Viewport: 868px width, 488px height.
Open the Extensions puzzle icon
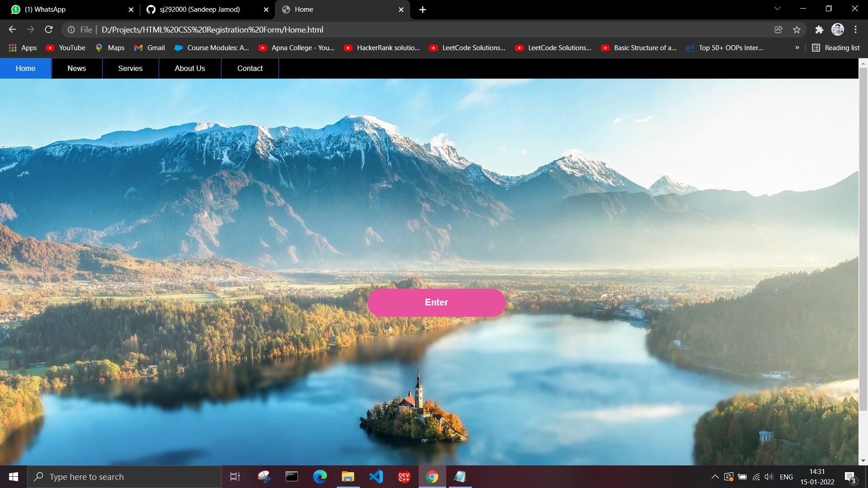pos(819,29)
